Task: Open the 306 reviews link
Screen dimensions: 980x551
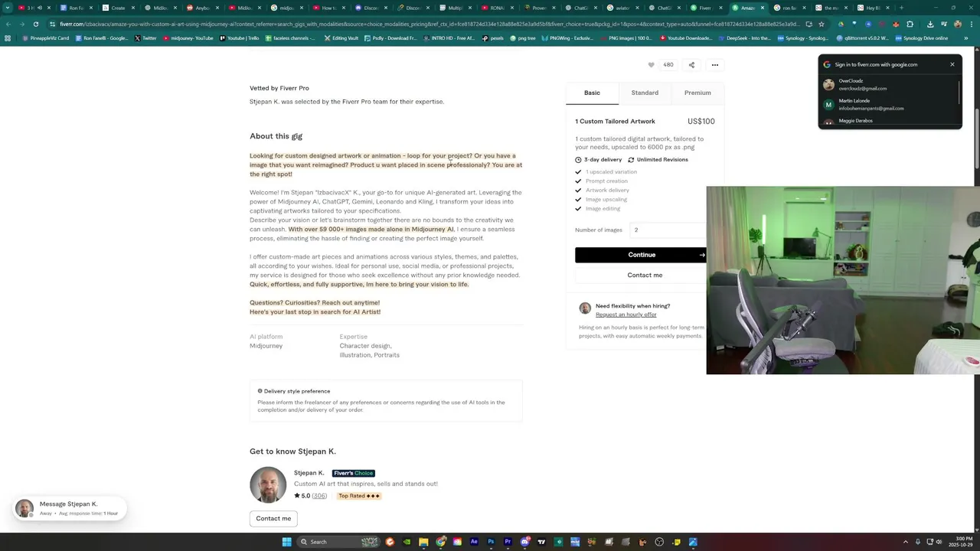Action: coord(319,496)
